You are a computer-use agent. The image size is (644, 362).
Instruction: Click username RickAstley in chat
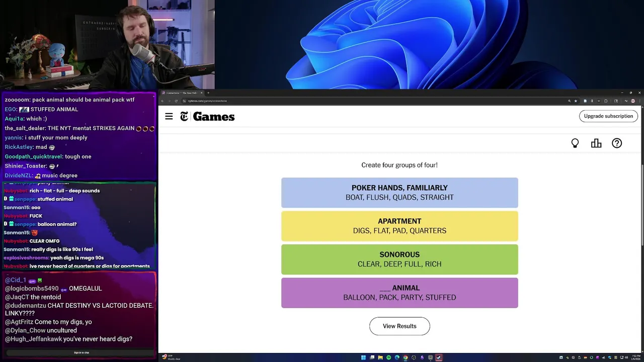(x=19, y=147)
